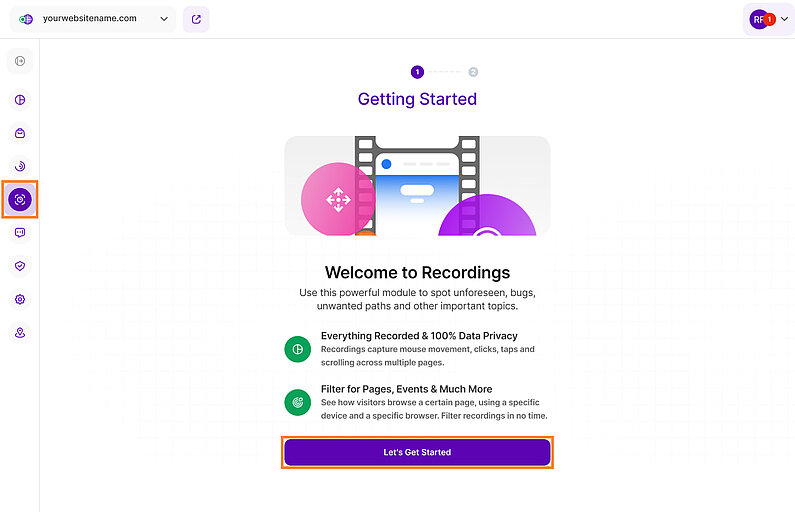Screen dimensions: 795x512
Task: Click the open-website external link icon
Action: [x=196, y=19]
